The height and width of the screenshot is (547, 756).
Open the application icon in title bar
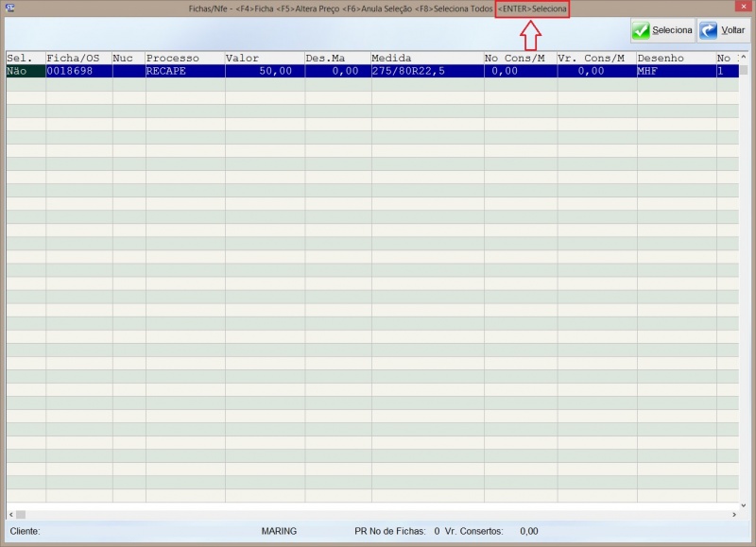coord(9,7)
